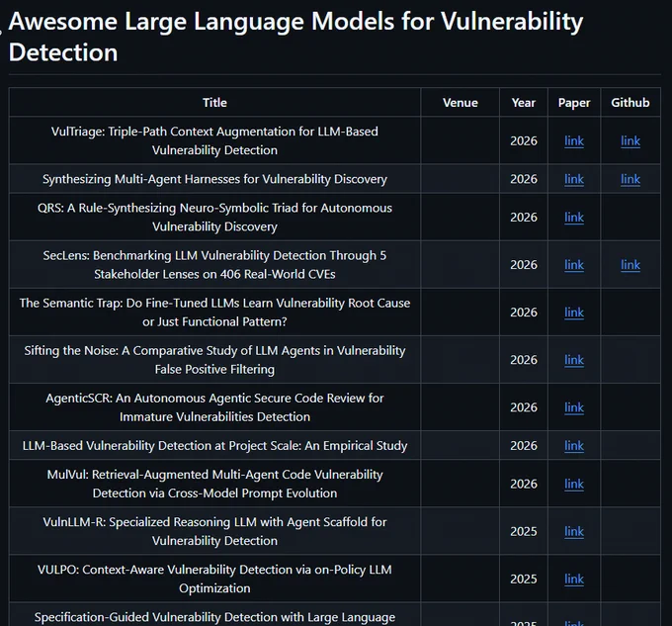Open the paper link for VulTriage
This screenshot has width=672, height=626.
574,141
